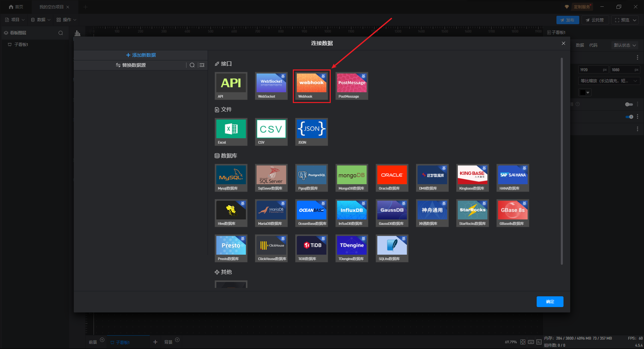This screenshot has height=349, width=644.
Task: Select the CSV file source
Action: [x=271, y=132]
